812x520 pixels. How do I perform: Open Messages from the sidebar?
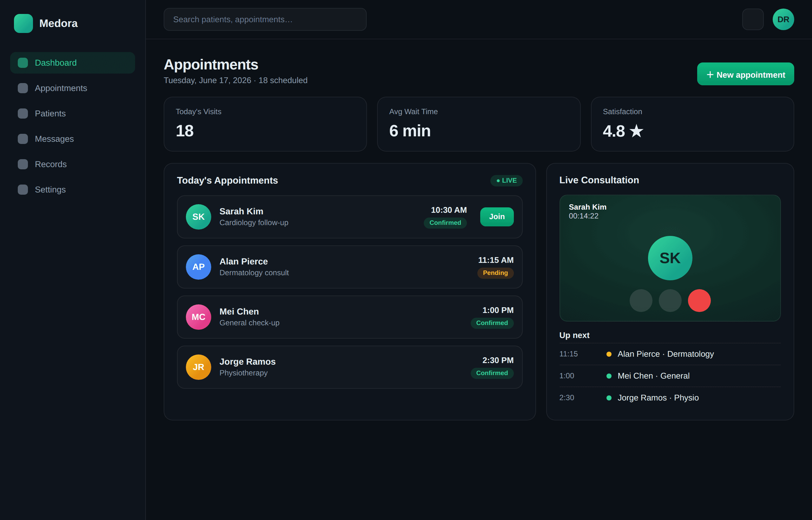tap(73, 139)
